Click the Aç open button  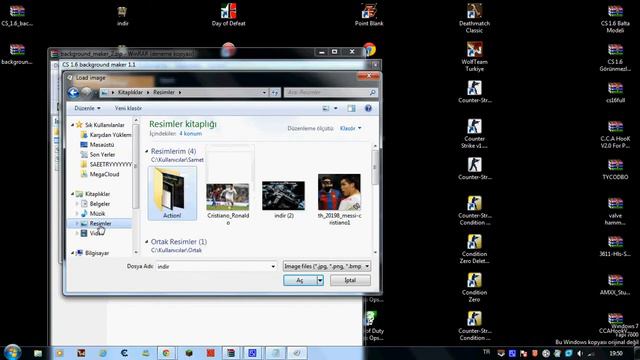[x=300, y=280]
